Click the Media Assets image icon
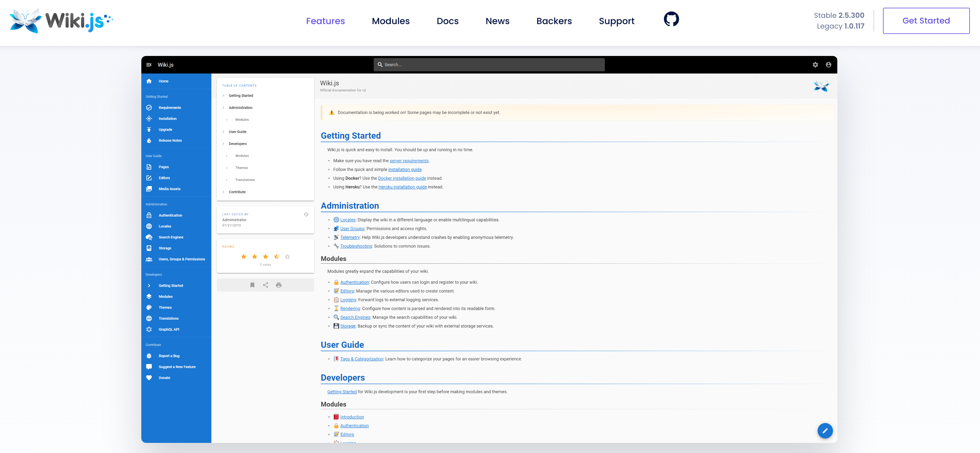This screenshot has width=980, height=453. tap(149, 189)
